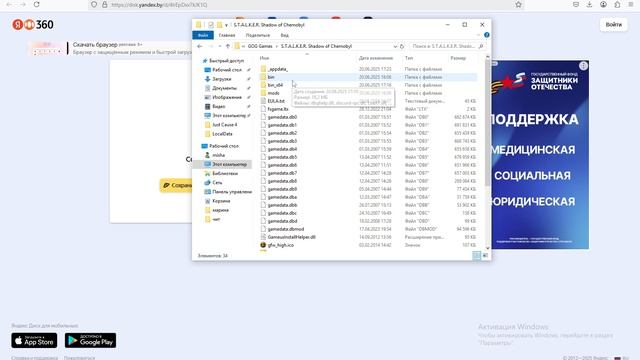
Task: Click the ad info icon on the banner
Action: point(583,66)
